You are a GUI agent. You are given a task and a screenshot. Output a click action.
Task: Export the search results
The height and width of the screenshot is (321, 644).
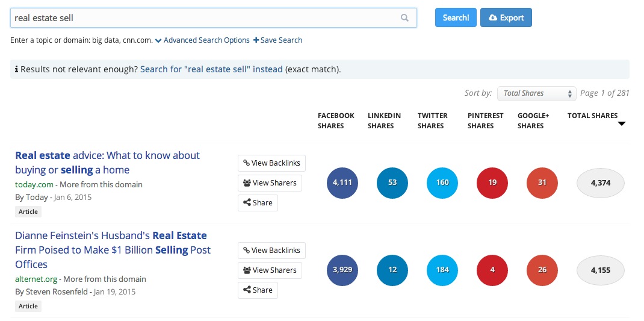pos(506,17)
